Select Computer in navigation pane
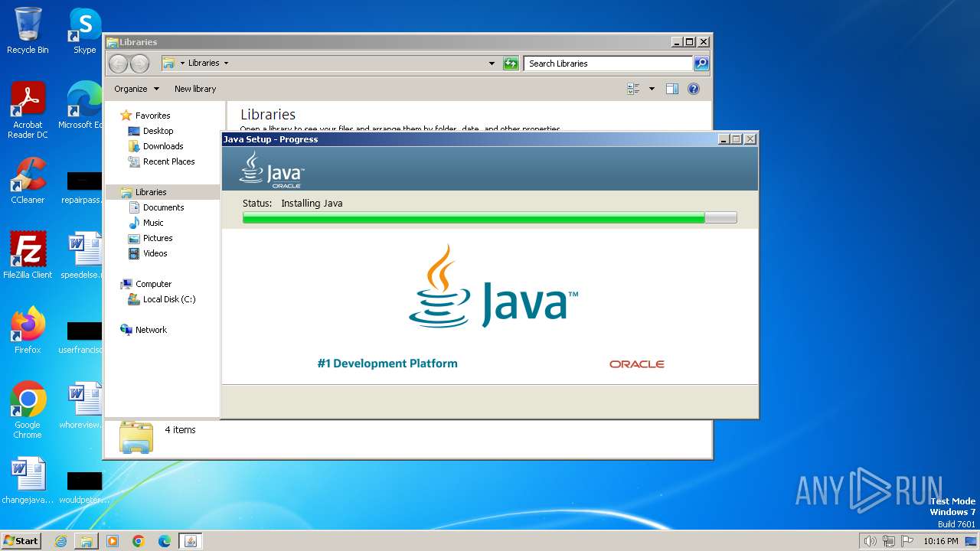 [153, 284]
